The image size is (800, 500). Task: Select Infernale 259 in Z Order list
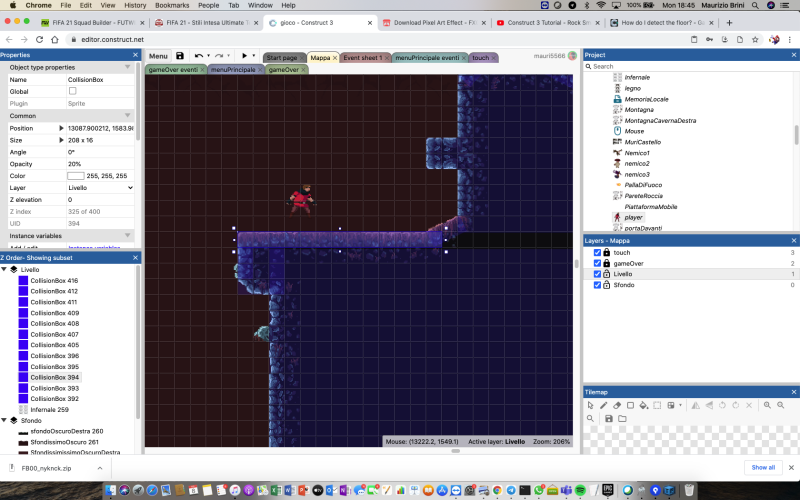49,410
